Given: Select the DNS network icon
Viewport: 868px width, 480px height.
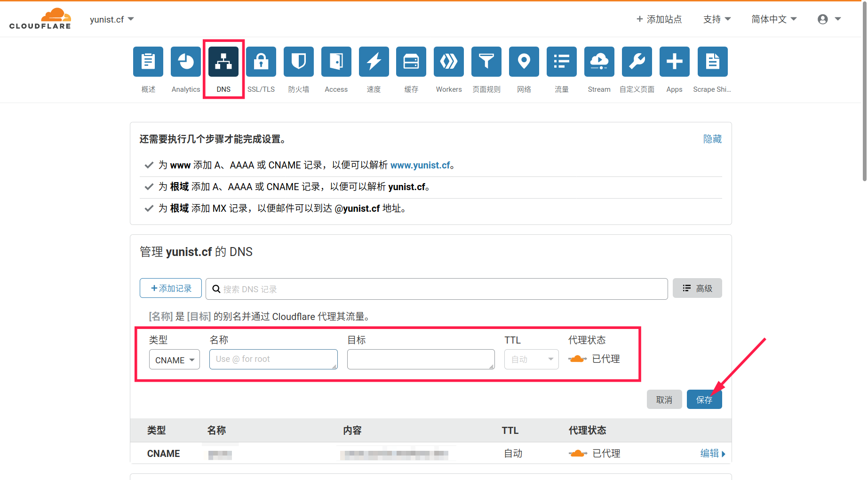Looking at the screenshot, I should [x=223, y=62].
